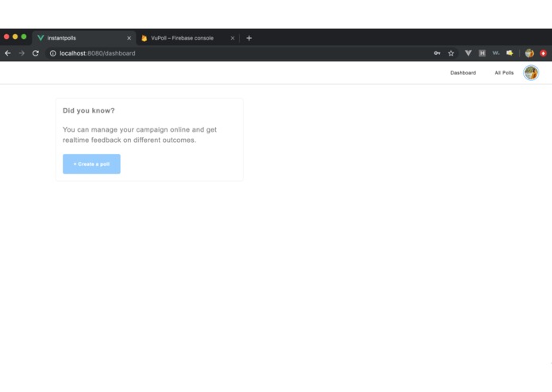Minimize the window with the yellow button
The height and width of the screenshot is (392, 552).
tap(15, 37)
